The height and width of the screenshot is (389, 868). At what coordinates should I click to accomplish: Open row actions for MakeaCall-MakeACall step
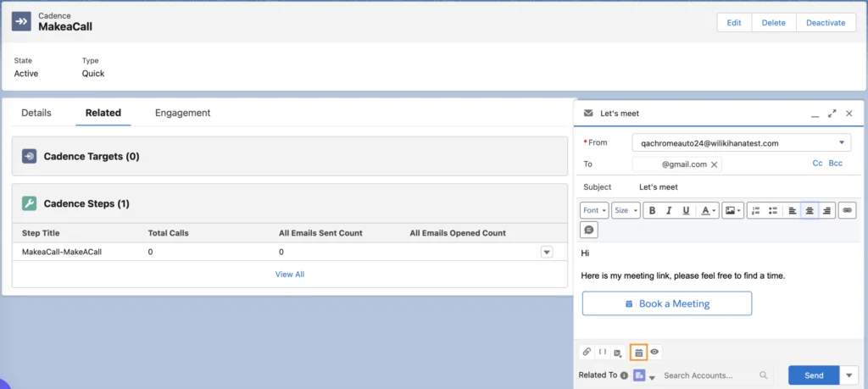tap(547, 252)
